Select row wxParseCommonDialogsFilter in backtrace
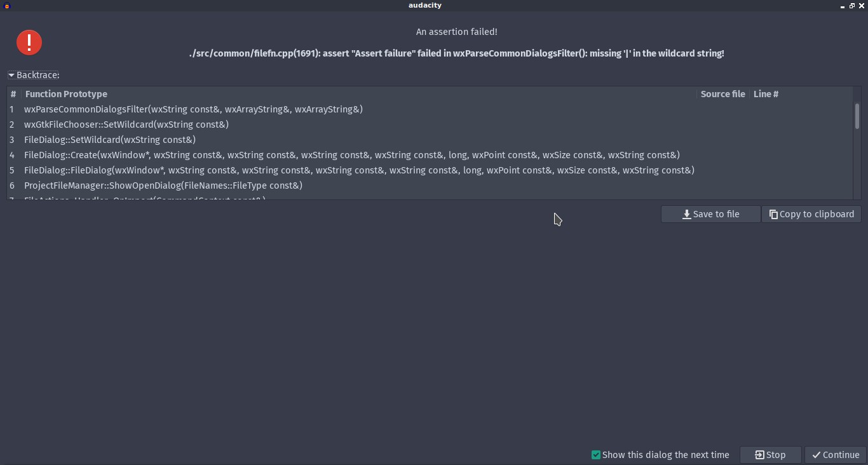Screen dimensions: 868x465 click(430, 109)
